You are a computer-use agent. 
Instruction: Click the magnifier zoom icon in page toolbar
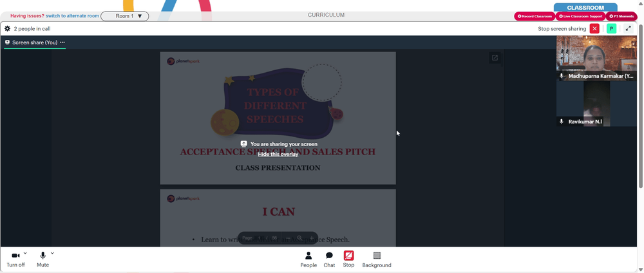tap(300, 238)
